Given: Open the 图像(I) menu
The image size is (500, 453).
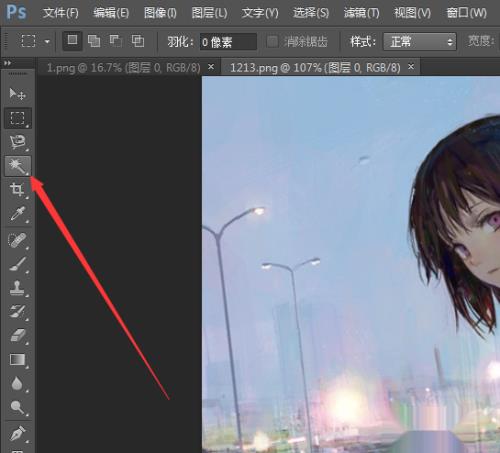Looking at the screenshot, I should point(160,13).
